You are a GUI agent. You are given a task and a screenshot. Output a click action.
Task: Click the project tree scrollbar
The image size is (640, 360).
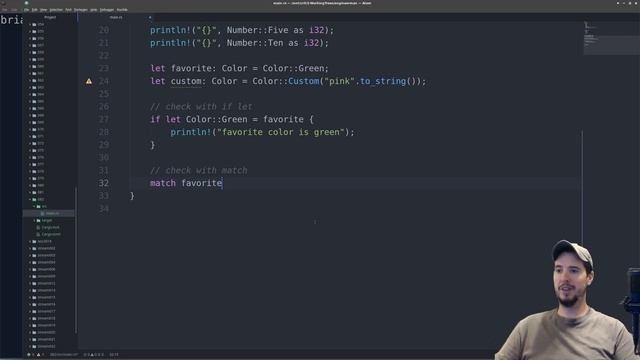76,259
